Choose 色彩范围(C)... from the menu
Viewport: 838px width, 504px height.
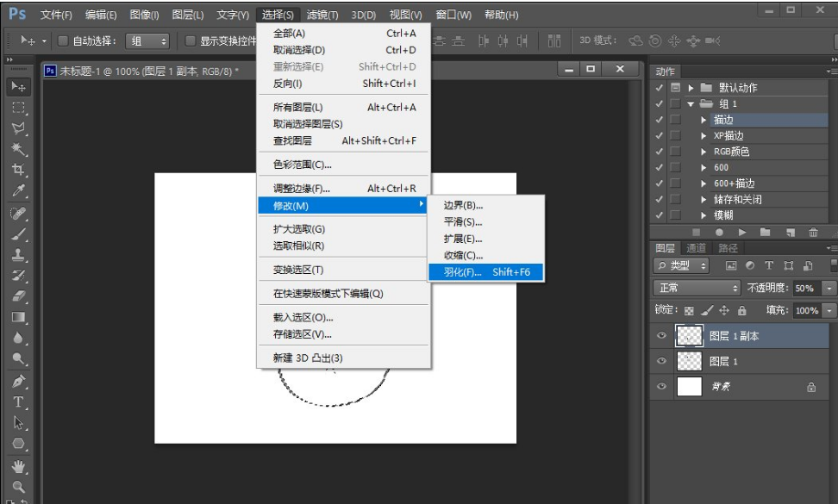click(302, 165)
